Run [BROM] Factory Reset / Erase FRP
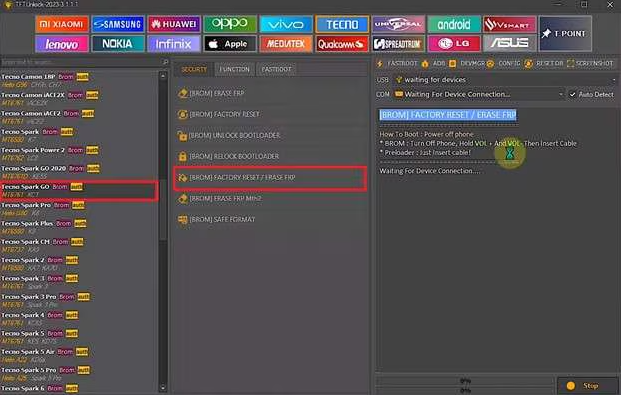The height and width of the screenshot is (395, 621). (x=270, y=177)
